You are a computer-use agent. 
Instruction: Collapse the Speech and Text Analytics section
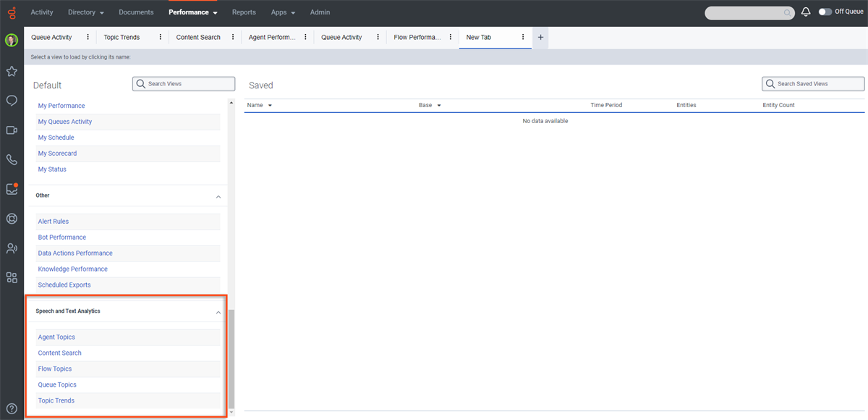click(x=218, y=311)
